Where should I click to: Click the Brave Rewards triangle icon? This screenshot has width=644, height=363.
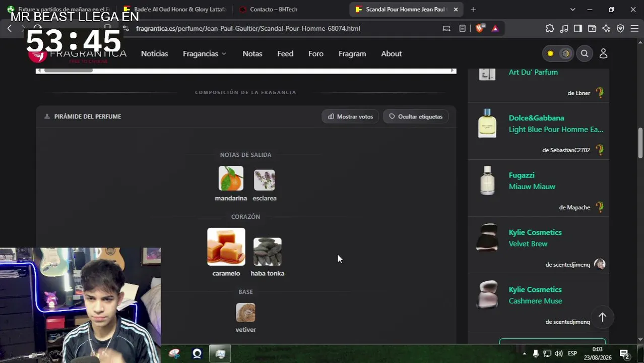coord(495,28)
